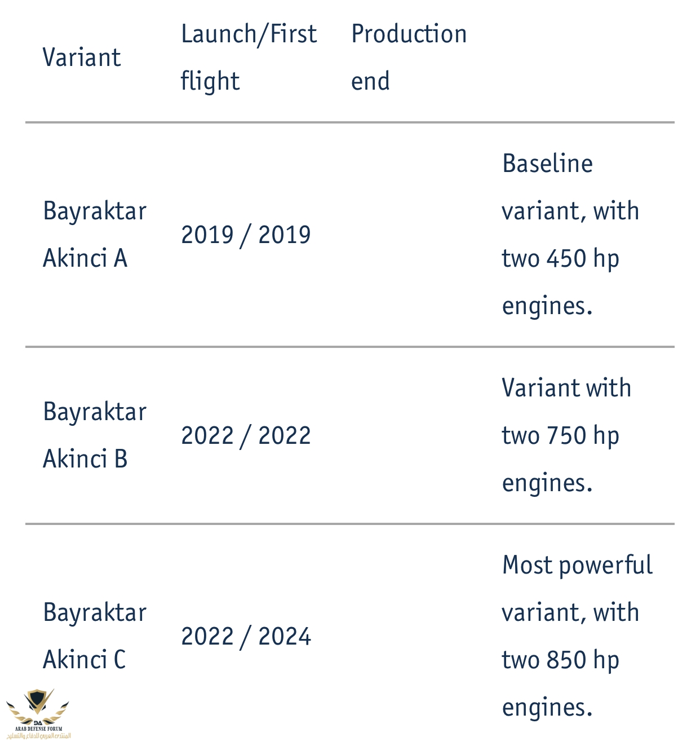Click the Arabic text under the forum logo

[38, 736]
